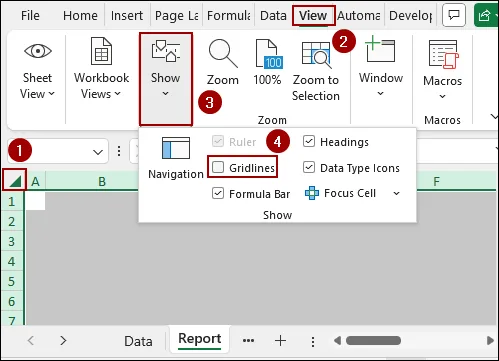Open Workbook Views options
The height and width of the screenshot is (361, 499).
pos(101,69)
